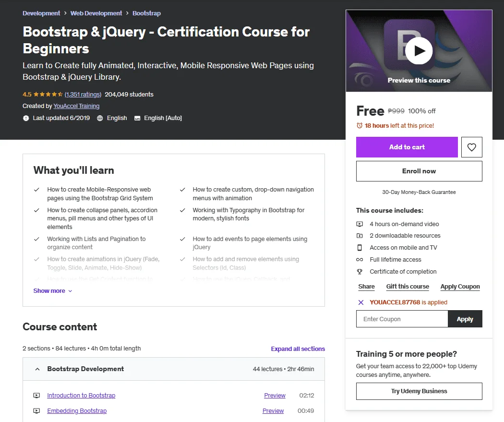Click the chevron after Web Development breadcrumb
The image size is (504, 422).
(127, 13)
